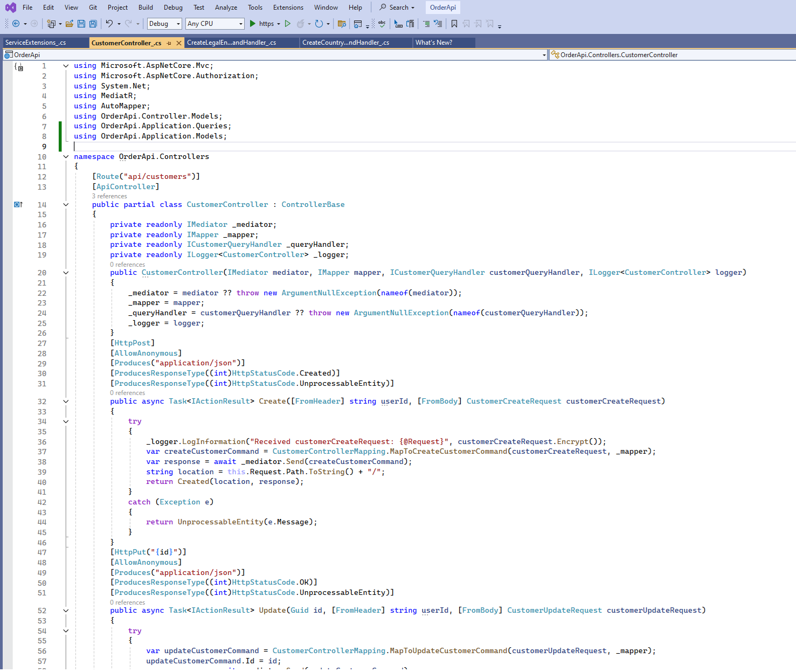Collapse the Create method at line 32

tap(66, 401)
